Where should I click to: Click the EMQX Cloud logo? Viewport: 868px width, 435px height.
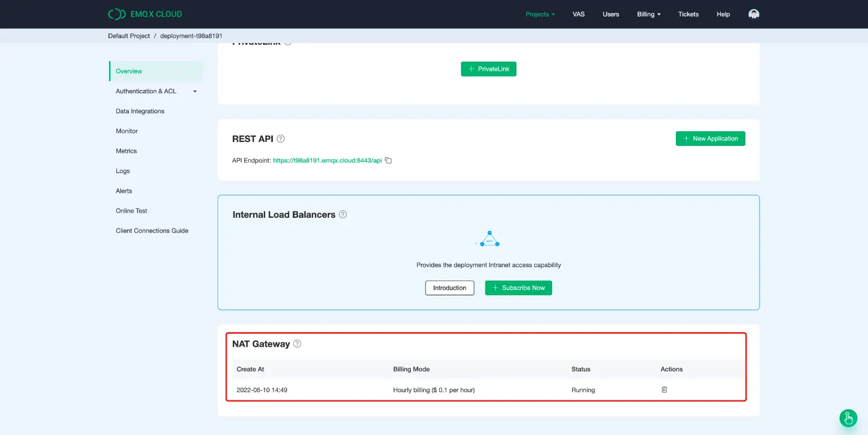[145, 14]
